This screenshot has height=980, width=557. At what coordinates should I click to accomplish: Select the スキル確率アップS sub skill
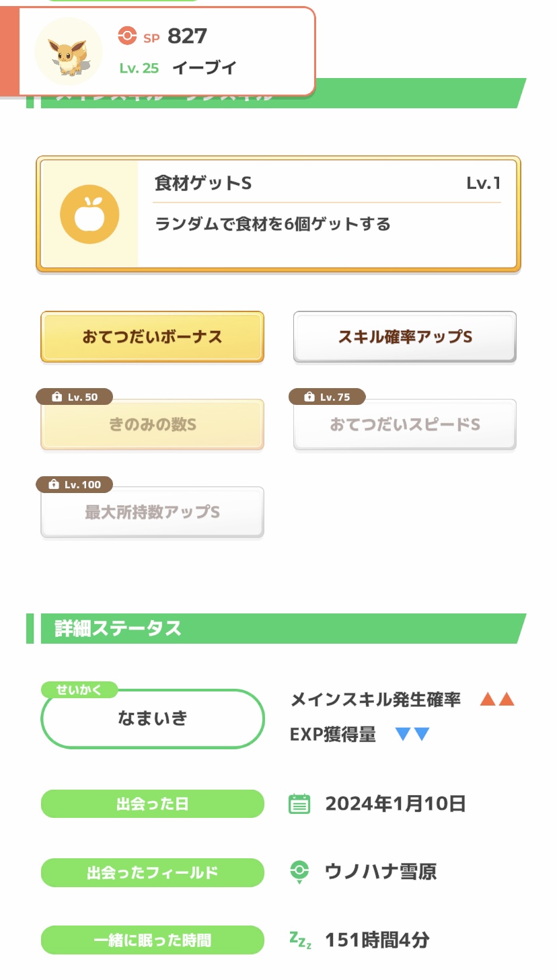(404, 337)
